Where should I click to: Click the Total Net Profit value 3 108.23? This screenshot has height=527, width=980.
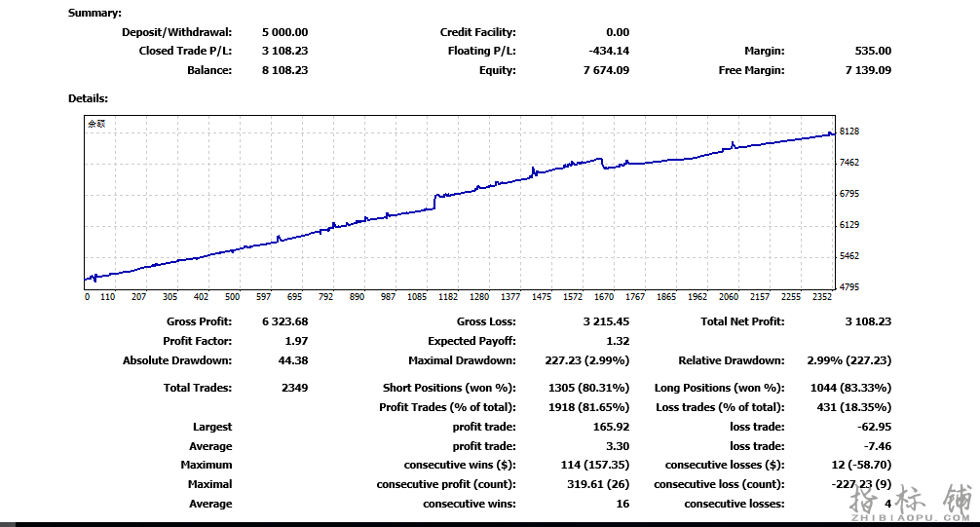[x=868, y=321]
